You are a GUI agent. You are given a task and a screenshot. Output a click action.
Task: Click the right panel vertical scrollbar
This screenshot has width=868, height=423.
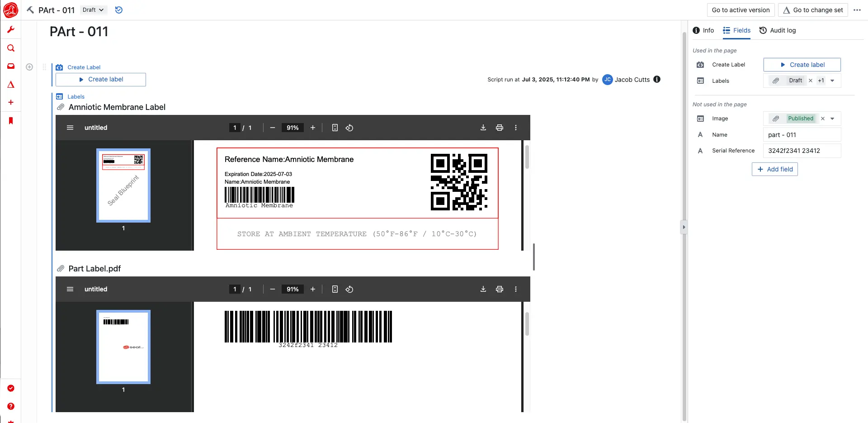click(684, 226)
